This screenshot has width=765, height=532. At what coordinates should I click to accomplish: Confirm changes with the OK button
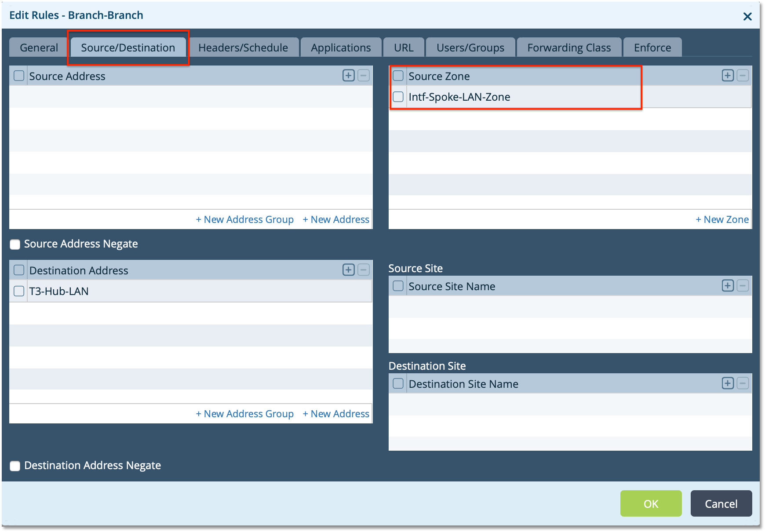(x=651, y=503)
